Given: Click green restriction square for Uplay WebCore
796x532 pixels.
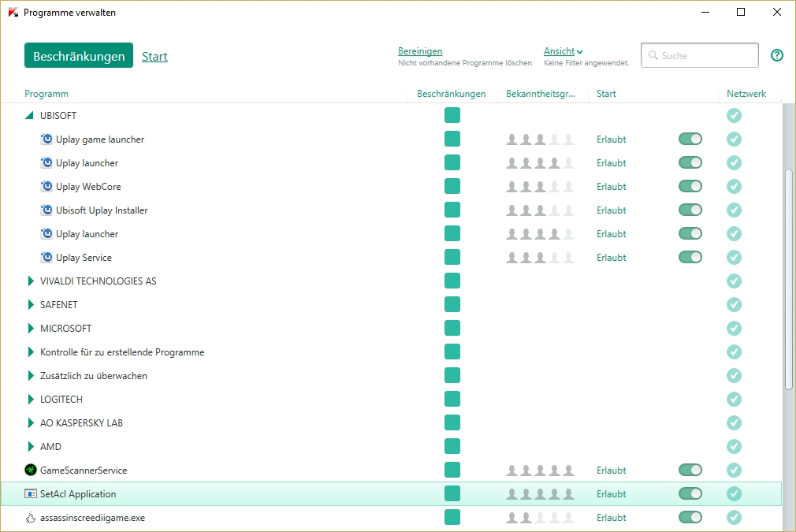Looking at the screenshot, I should (452, 186).
